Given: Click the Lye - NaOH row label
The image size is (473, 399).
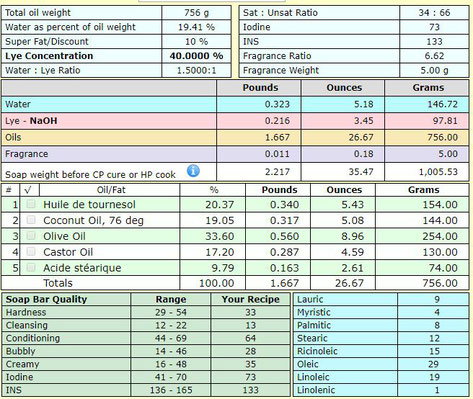Looking at the screenshot, I should coord(31,121).
